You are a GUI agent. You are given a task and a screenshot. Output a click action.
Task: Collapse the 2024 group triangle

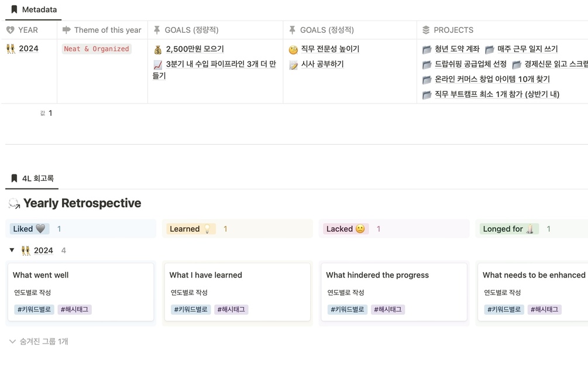point(12,251)
